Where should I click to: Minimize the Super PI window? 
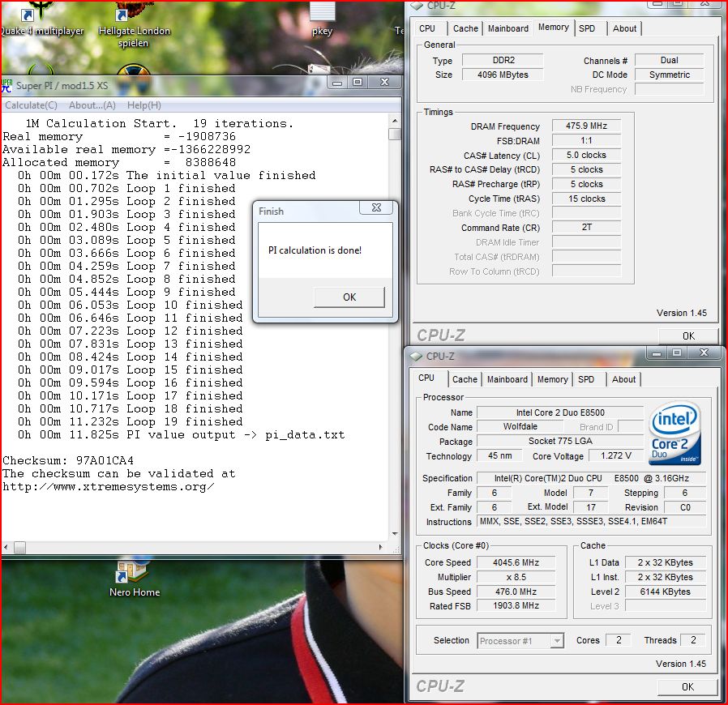point(337,83)
